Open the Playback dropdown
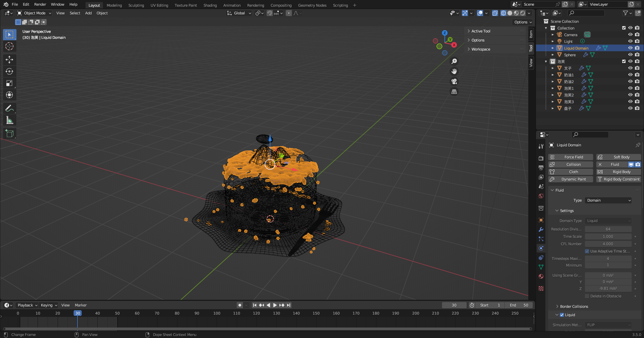Image resolution: width=644 pixels, height=338 pixels. [27, 305]
